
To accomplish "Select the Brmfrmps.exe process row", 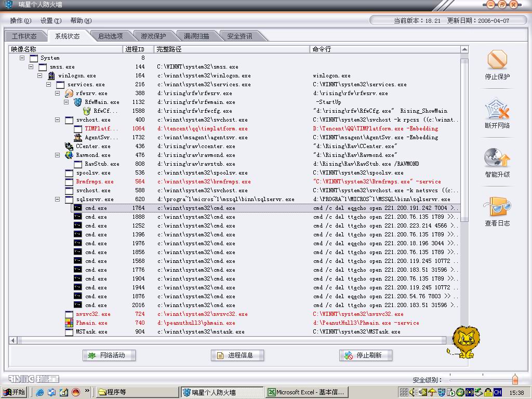I will (234, 181).
